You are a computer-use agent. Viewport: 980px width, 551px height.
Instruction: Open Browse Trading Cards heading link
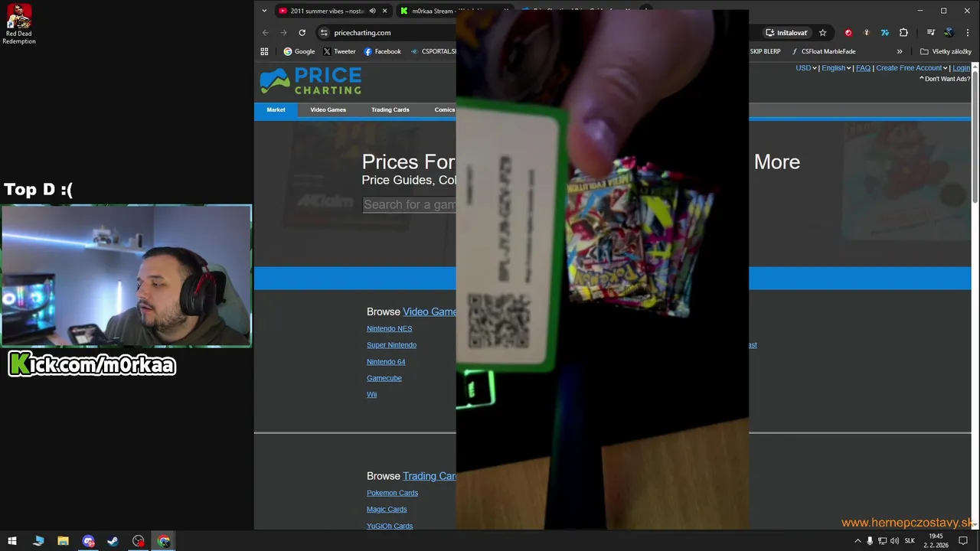pyautogui.click(x=430, y=476)
